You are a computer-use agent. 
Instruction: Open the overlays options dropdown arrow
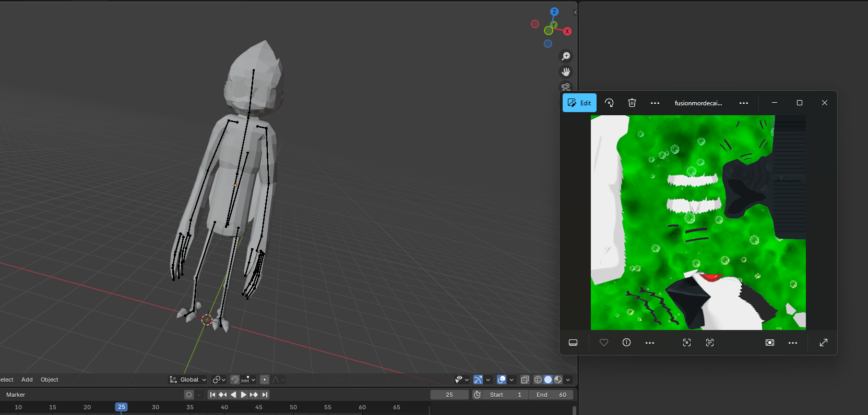click(x=512, y=380)
